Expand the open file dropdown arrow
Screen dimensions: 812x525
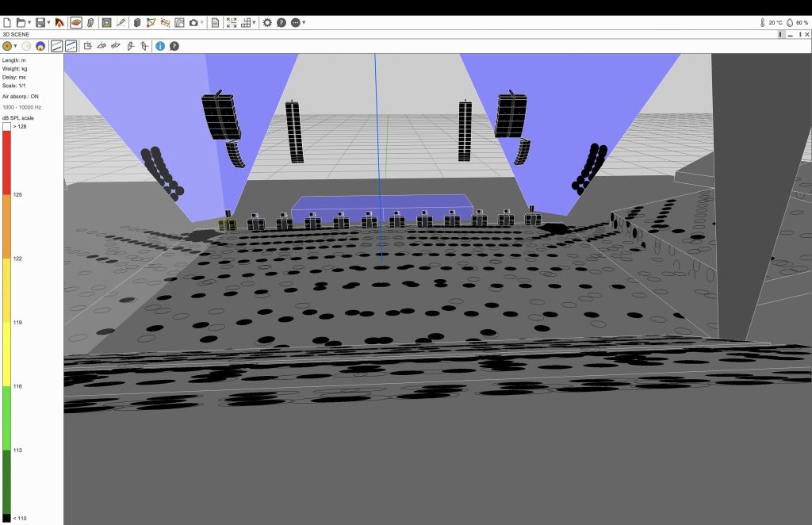29,23
